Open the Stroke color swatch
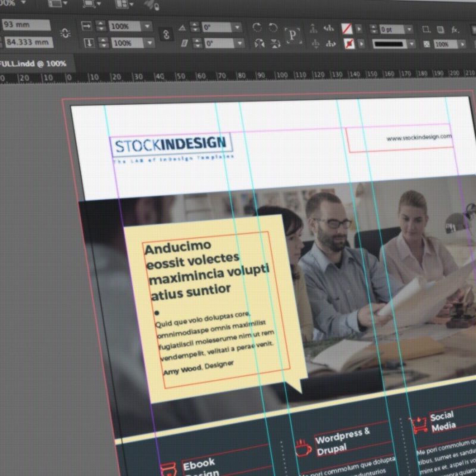The image size is (476, 476). tap(349, 44)
